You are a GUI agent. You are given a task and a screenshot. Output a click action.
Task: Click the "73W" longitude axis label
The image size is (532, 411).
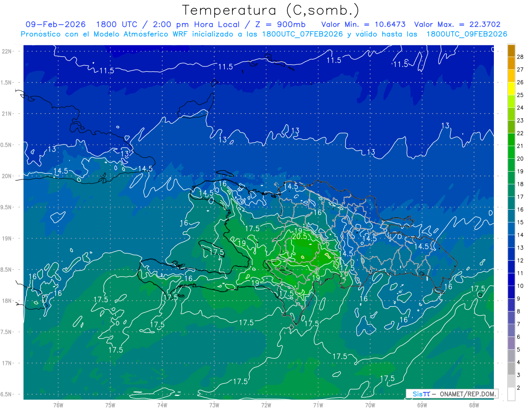[214, 405]
